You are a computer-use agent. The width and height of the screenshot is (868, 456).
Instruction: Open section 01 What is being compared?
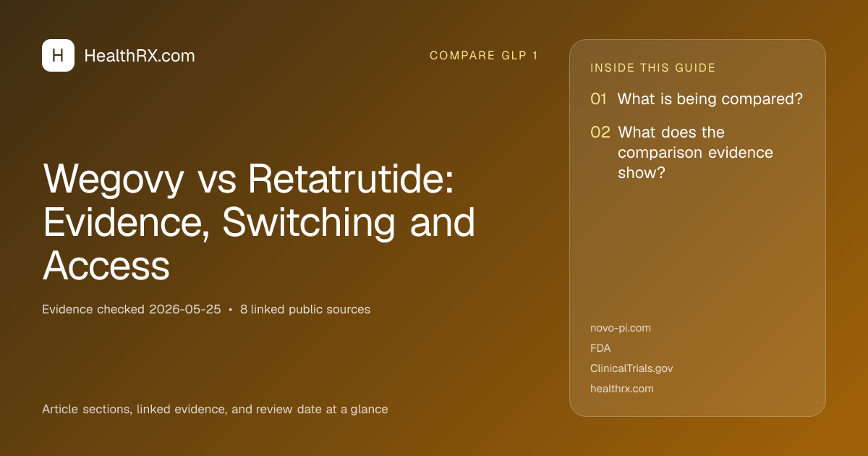click(x=697, y=99)
